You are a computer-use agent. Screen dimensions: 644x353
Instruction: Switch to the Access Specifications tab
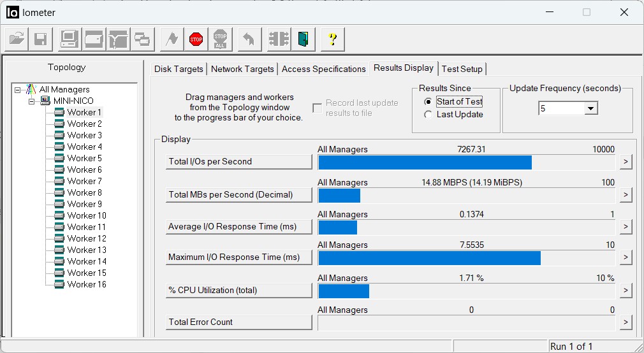pyautogui.click(x=323, y=69)
